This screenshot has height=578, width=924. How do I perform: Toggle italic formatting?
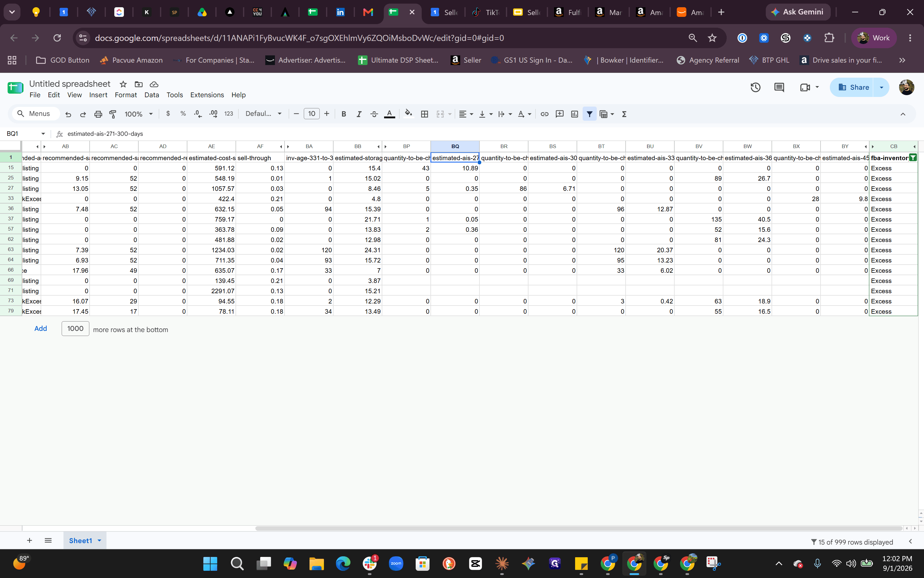coord(359,114)
